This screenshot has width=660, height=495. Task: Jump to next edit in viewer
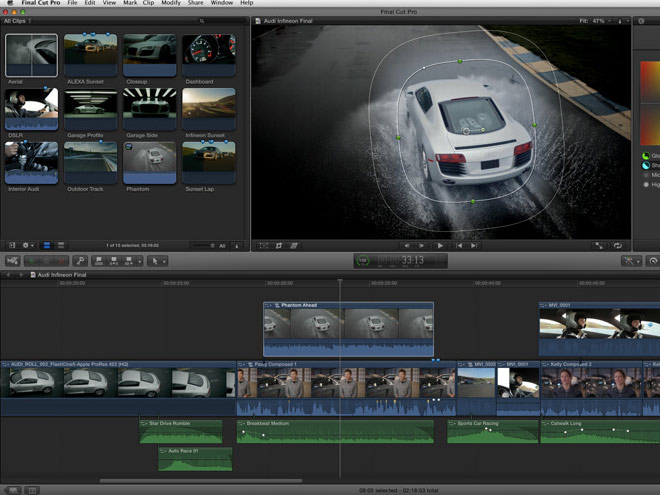click(x=474, y=245)
